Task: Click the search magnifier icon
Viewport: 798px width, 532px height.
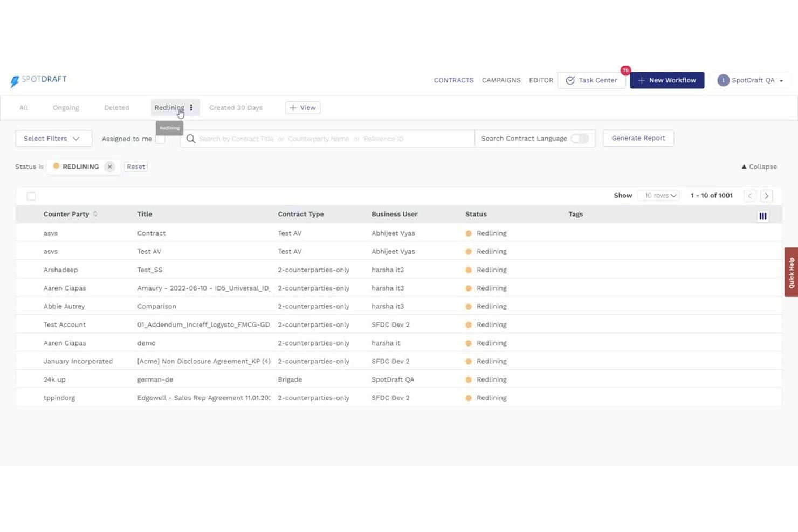Action: point(190,139)
